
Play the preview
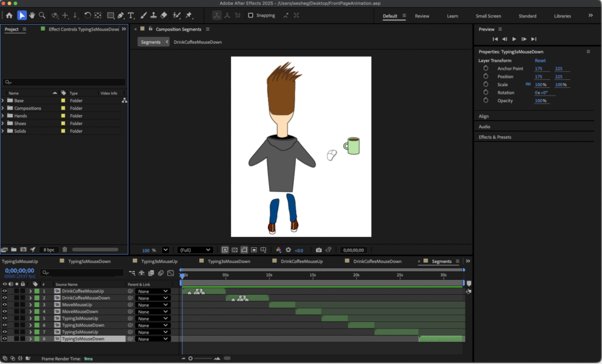(515, 39)
